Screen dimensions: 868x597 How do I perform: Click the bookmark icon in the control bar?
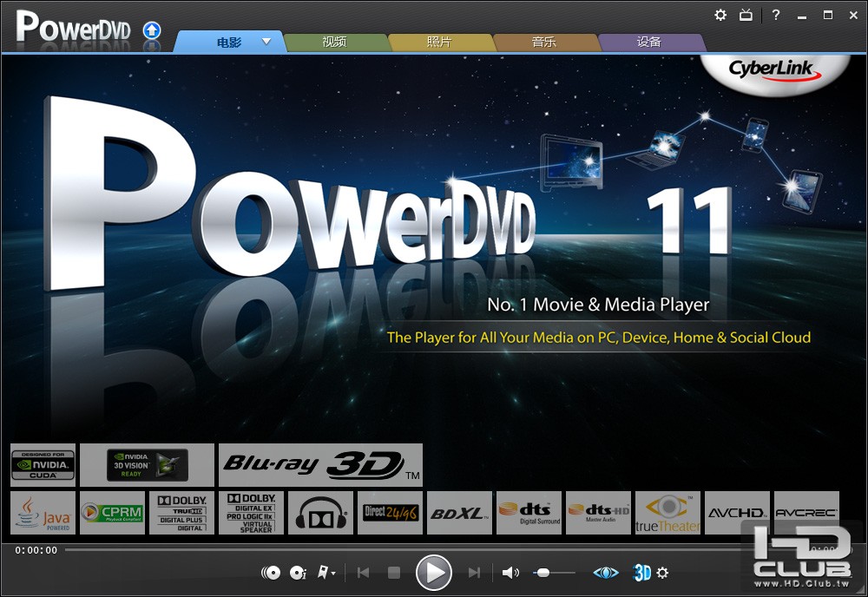click(x=323, y=572)
